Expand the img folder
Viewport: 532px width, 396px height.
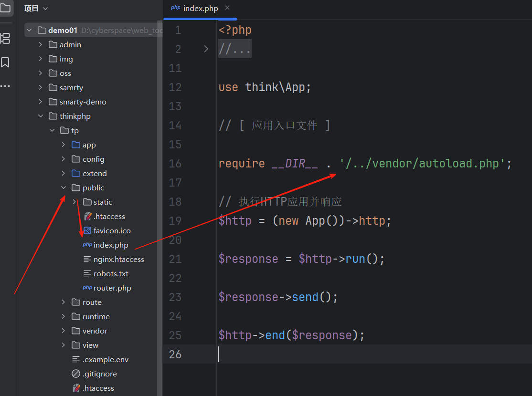point(41,59)
